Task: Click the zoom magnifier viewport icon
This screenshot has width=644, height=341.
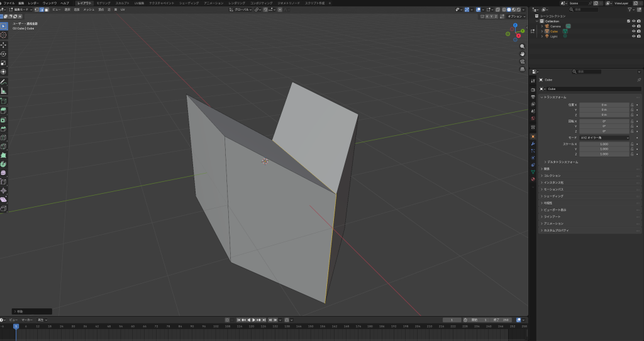Action: click(523, 47)
